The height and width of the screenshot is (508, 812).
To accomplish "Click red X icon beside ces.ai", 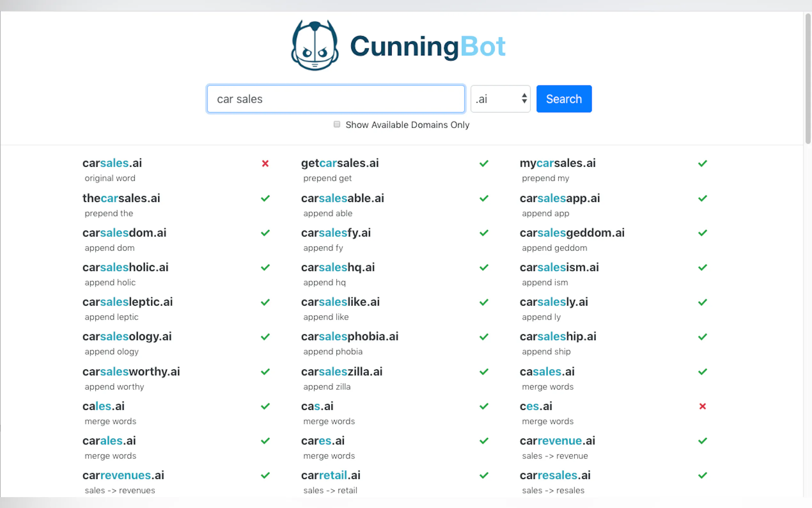I will pyautogui.click(x=702, y=407).
